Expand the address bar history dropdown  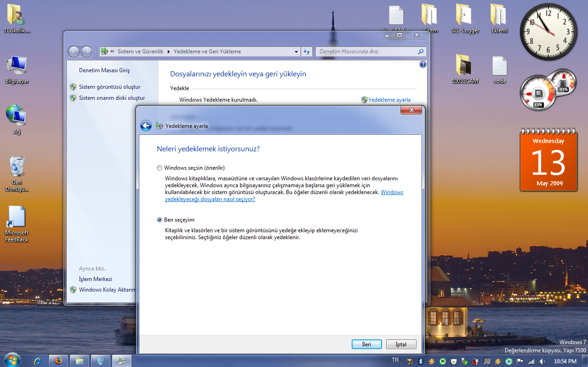point(297,52)
